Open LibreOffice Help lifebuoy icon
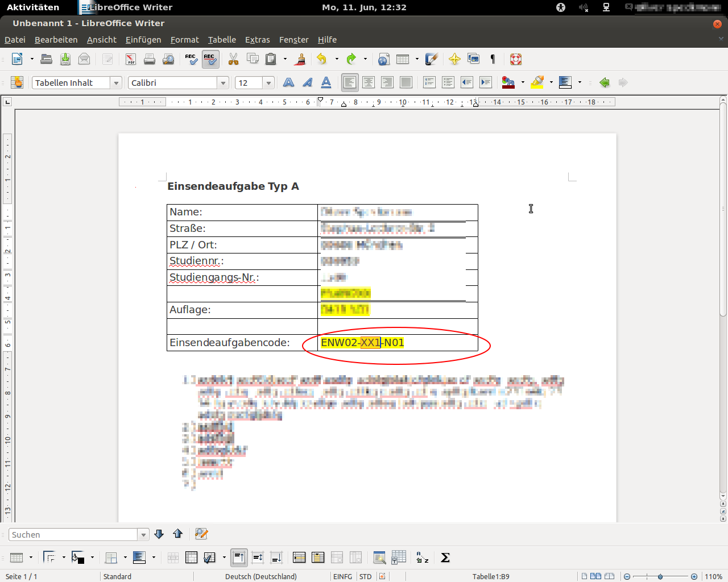 click(x=516, y=59)
